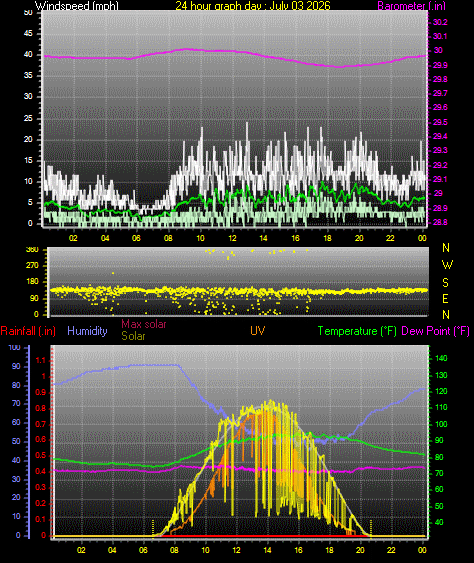
Task: Click wind direction axis value 90
Action: 34,298
